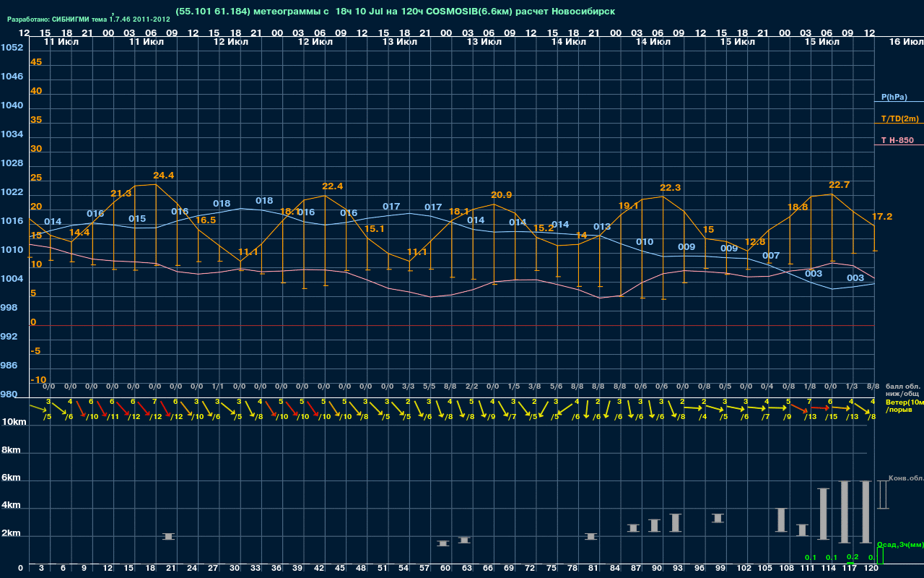Click forecast hour 120 on the bottom axis

click(x=871, y=569)
